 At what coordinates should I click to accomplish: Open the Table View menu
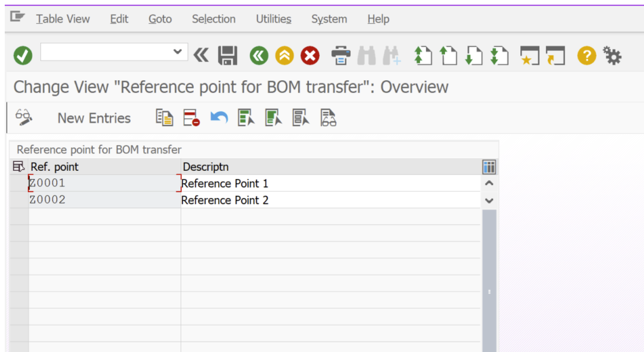63,19
